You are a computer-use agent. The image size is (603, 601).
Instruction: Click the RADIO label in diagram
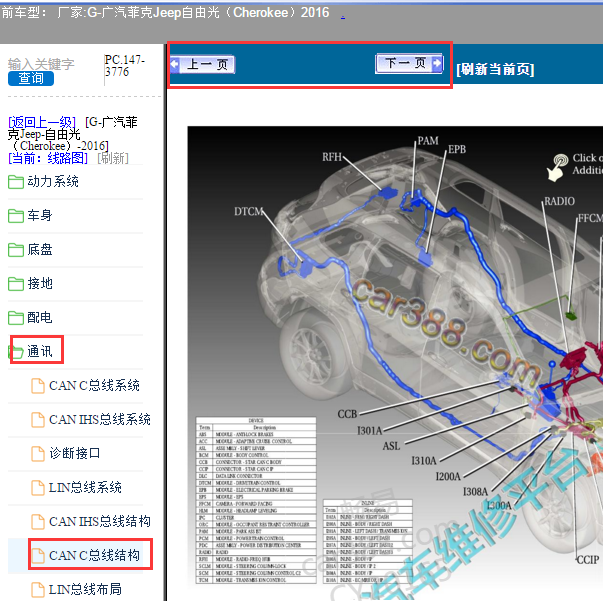pyautogui.click(x=560, y=201)
